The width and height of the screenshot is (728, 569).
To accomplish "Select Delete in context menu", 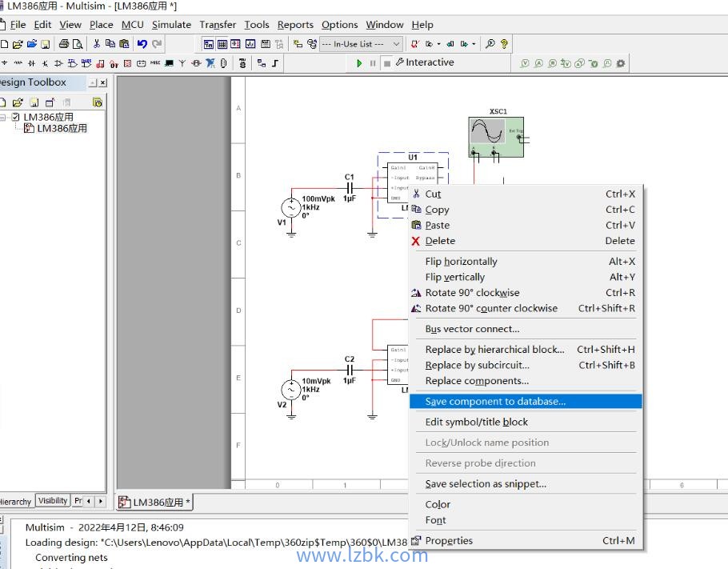I will pyautogui.click(x=526, y=241).
